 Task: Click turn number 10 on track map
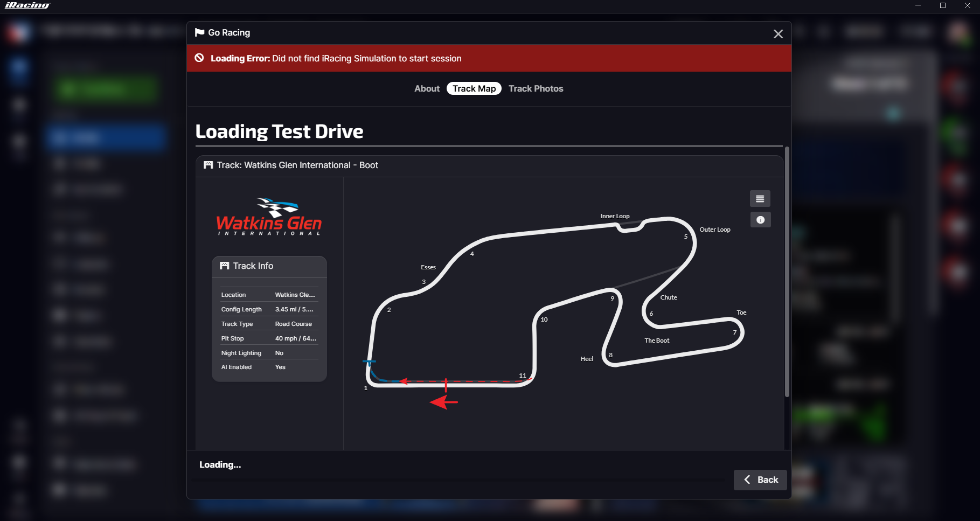pos(544,319)
